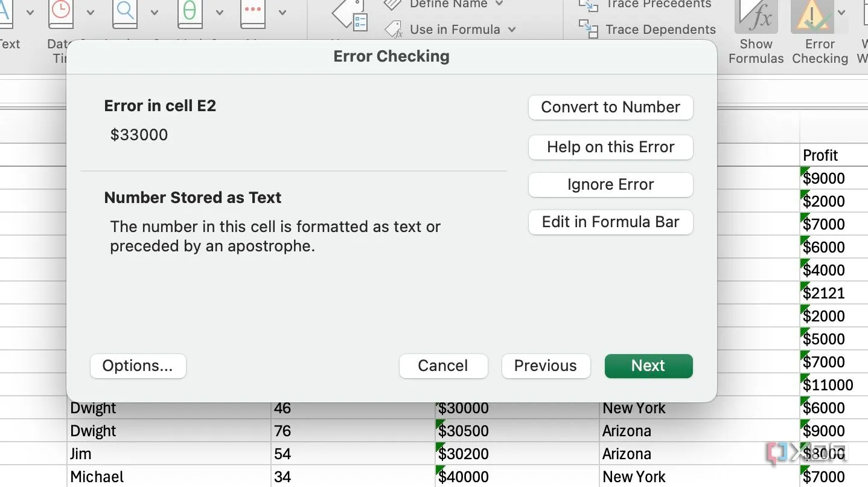Expand the Define Name dropdown arrow

[499, 4]
